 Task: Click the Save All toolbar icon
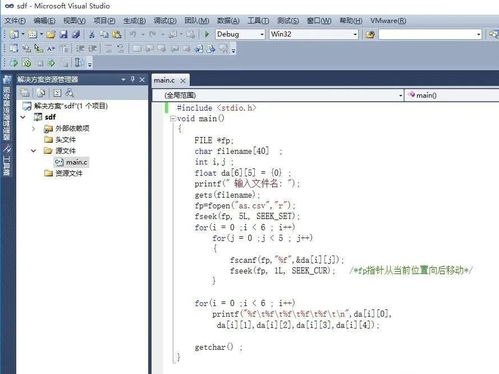pyautogui.click(x=76, y=34)
